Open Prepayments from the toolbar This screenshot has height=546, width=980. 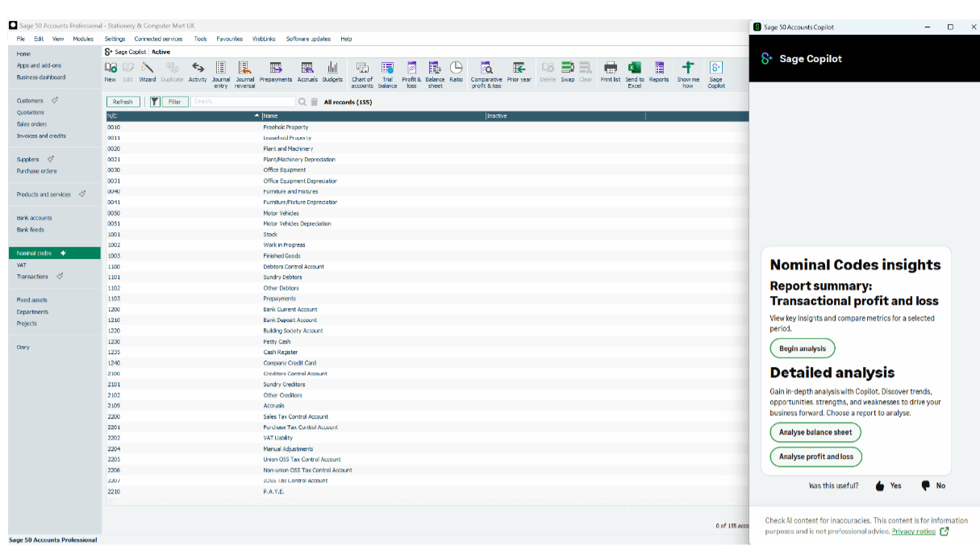coord(276,71)
